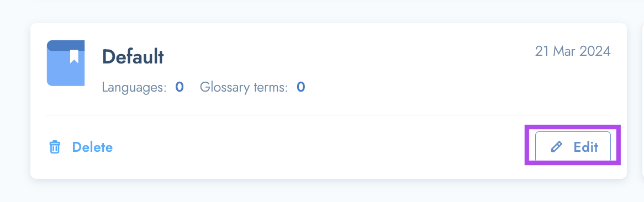Click the neighboring card edge at right
644x202 pixels.
tap(642, 101)
